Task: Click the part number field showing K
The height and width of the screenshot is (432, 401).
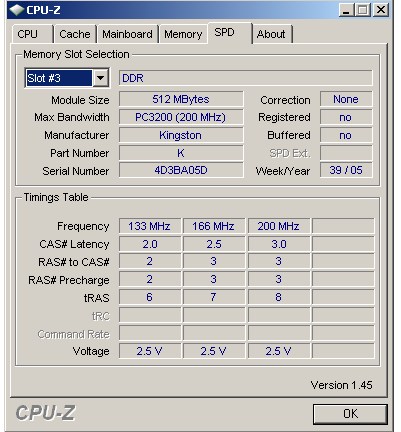Action: click(181, 153)
